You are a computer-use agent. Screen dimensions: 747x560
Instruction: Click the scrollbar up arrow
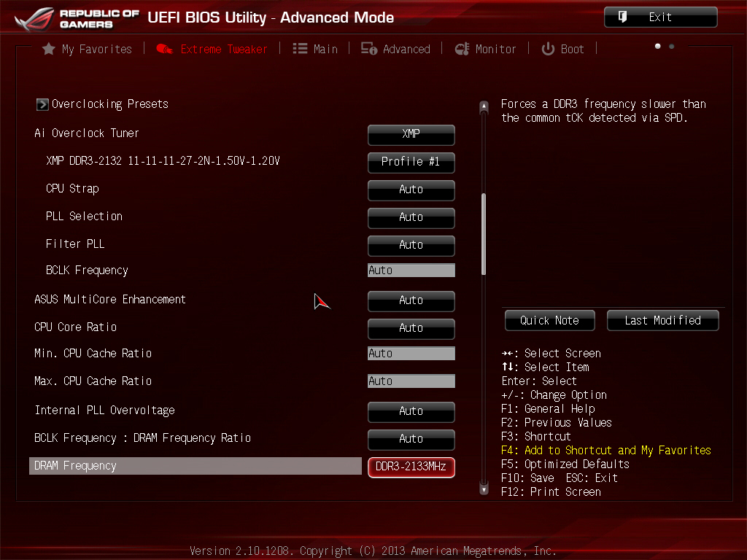tap(484, 106)
